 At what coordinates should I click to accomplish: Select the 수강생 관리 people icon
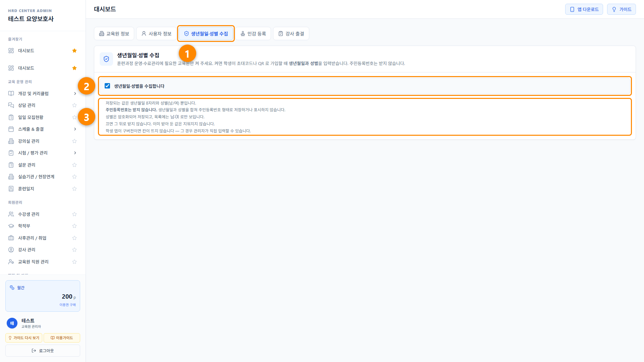pos(11,214)
